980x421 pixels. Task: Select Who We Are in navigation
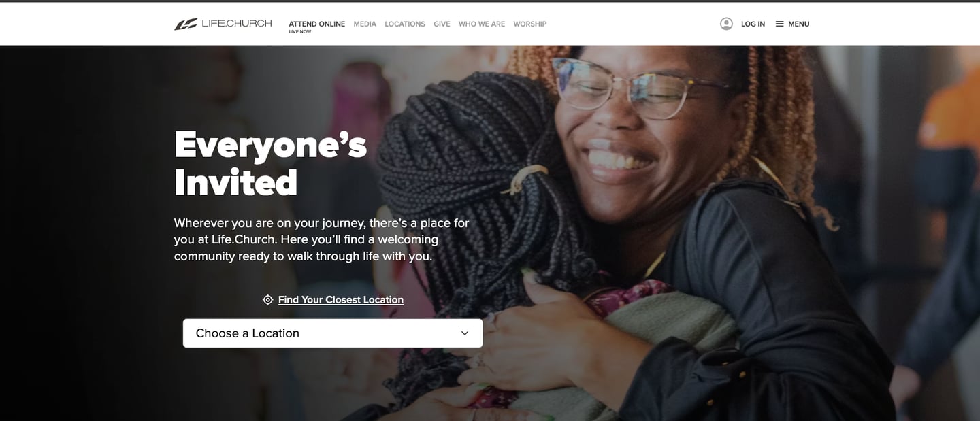[482, 24]
